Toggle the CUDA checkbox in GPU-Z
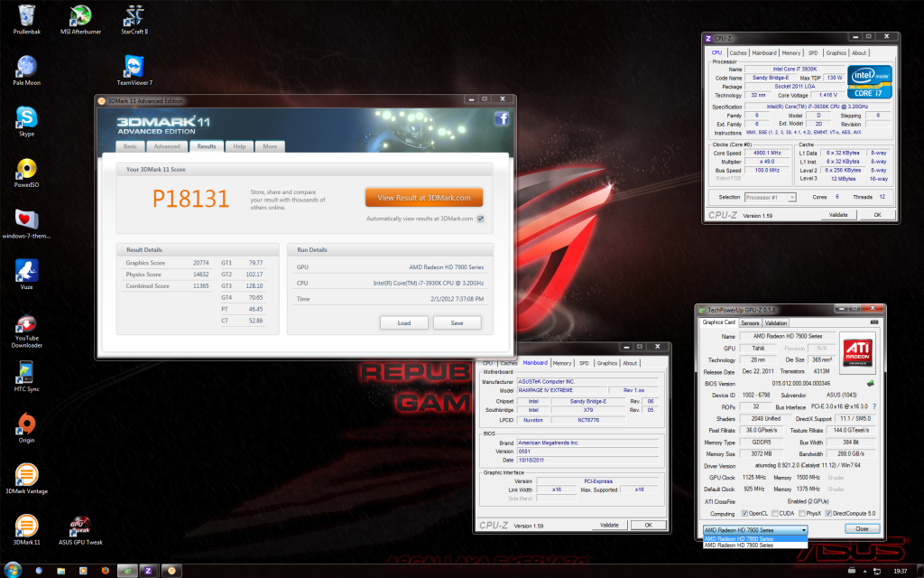The width and height of the screenshot is (924, 578). click(x=775, y=513)
